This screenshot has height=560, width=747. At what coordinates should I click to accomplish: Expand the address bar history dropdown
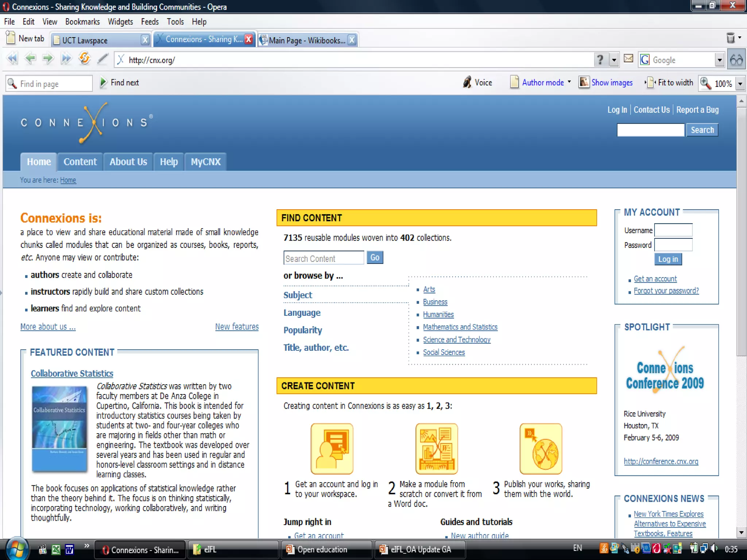[x=614, y=60]
